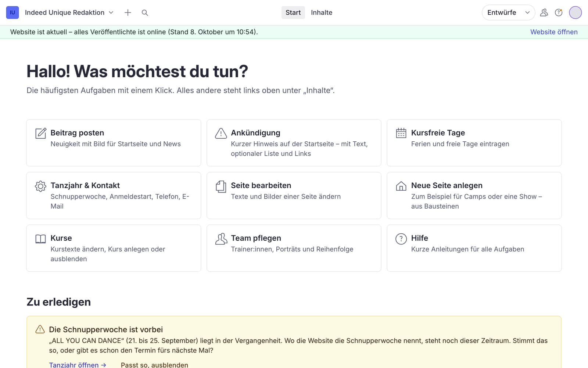Screen dimensions: 588x368
Task: Open the Neue Seite anlegen card
Action: [x=474, y=195]
